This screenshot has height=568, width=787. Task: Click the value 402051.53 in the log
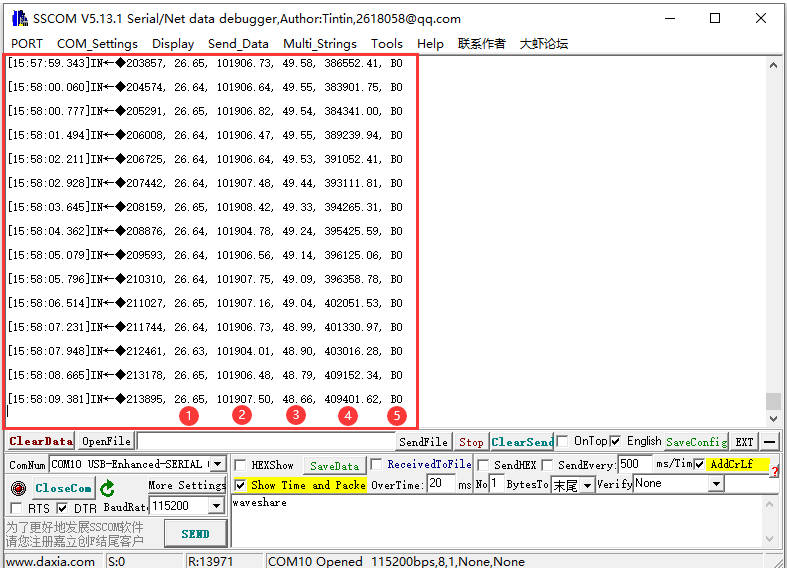pos(353,303)
